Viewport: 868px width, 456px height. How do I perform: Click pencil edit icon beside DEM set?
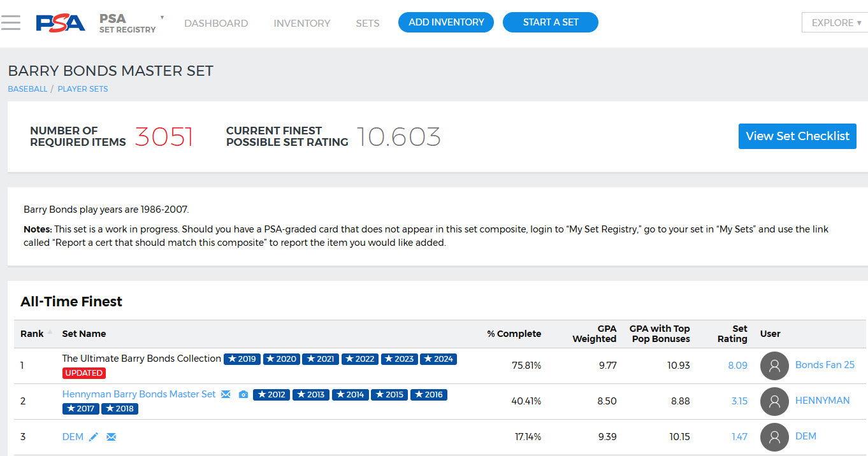coord(94,437)
